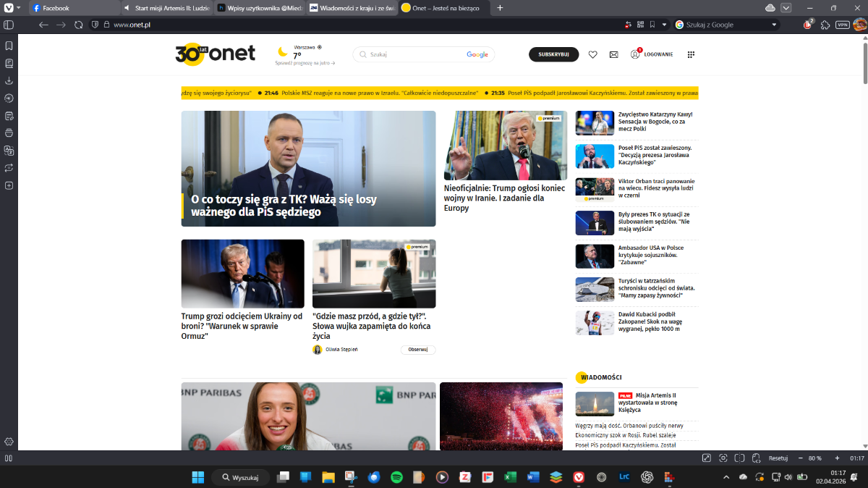Show hidden system tray icons

click(x=726, y=477)
